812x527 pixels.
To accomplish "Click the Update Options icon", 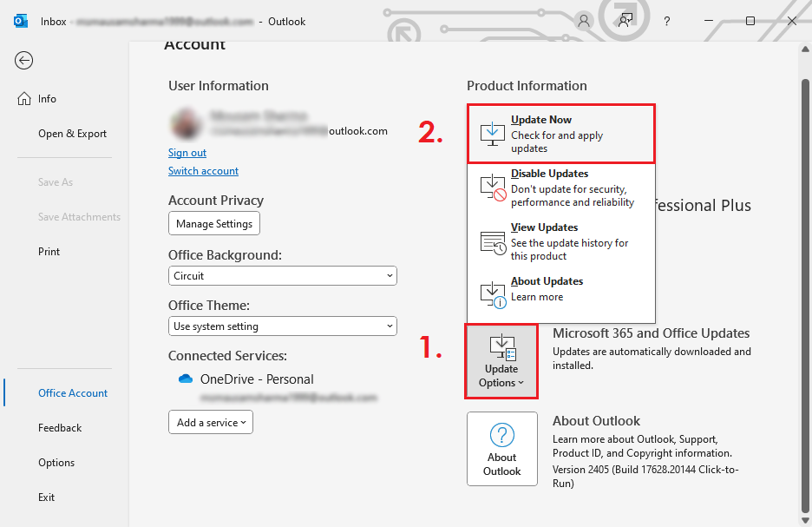I will (x=501, y=346).
